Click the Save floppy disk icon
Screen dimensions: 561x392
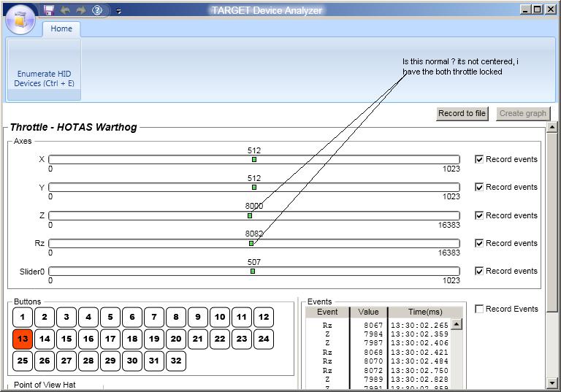pyautogui.click(x=48, y=10)
